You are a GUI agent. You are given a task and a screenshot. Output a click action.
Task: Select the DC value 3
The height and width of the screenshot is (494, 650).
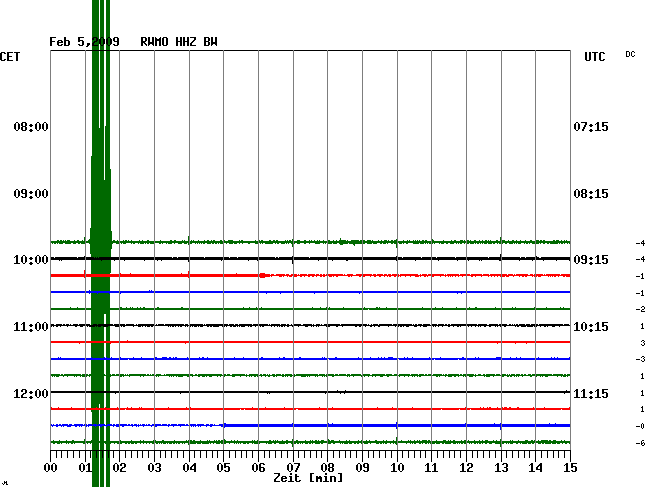643,343
